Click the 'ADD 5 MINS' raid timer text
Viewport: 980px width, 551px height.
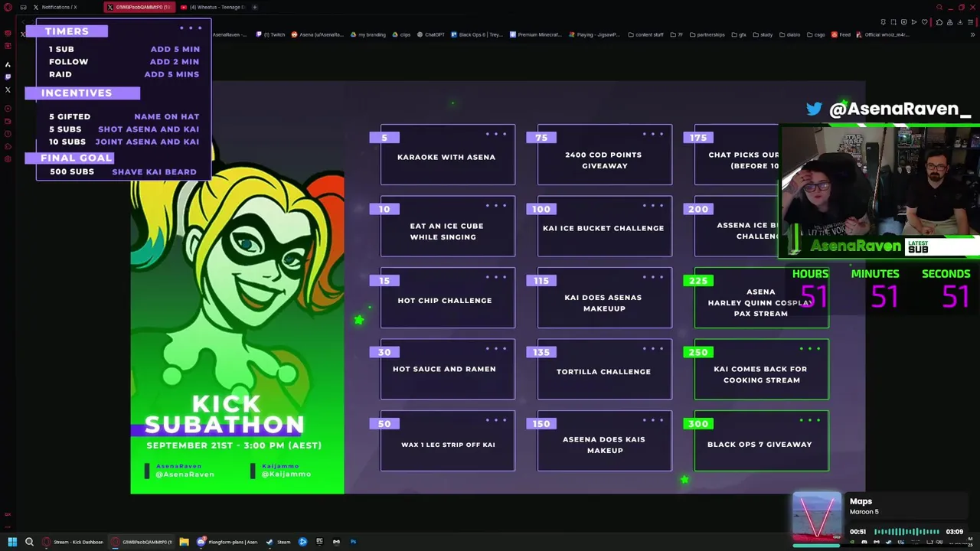pyautogui.click(x=171, y=75)
